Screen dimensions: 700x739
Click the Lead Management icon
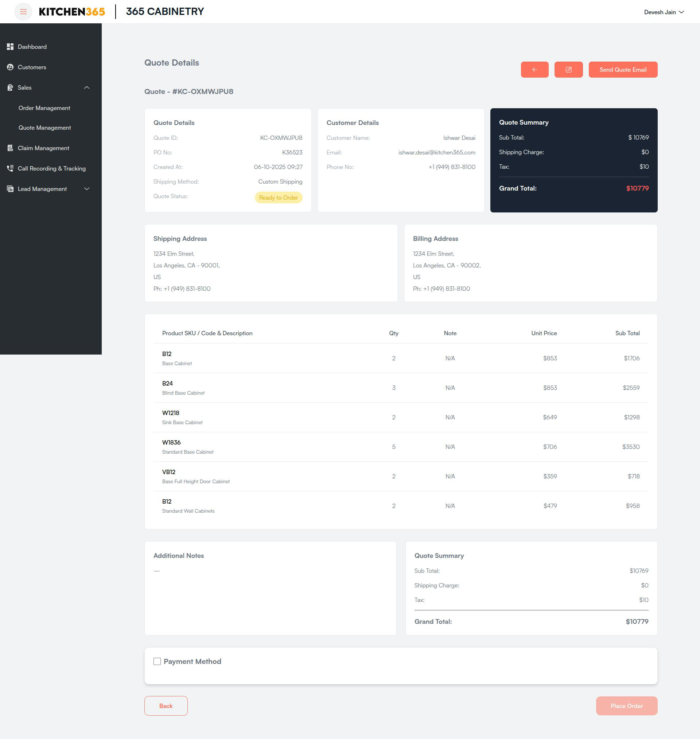pos(10,189)
